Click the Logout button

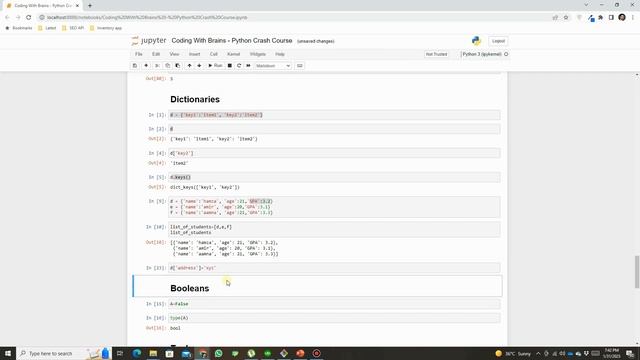[498, 41]
